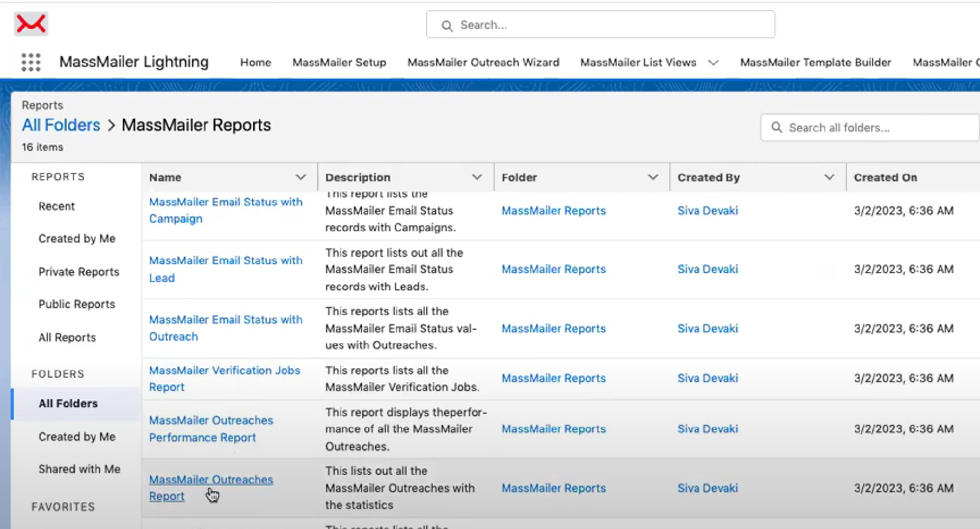This screenshot has width=980, height=529.
Task: Focus the Search all folders field
Action: [869, 127]
